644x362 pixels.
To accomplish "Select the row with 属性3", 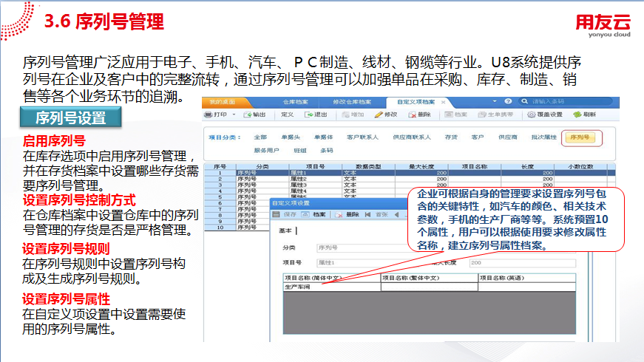I will 410,185.
